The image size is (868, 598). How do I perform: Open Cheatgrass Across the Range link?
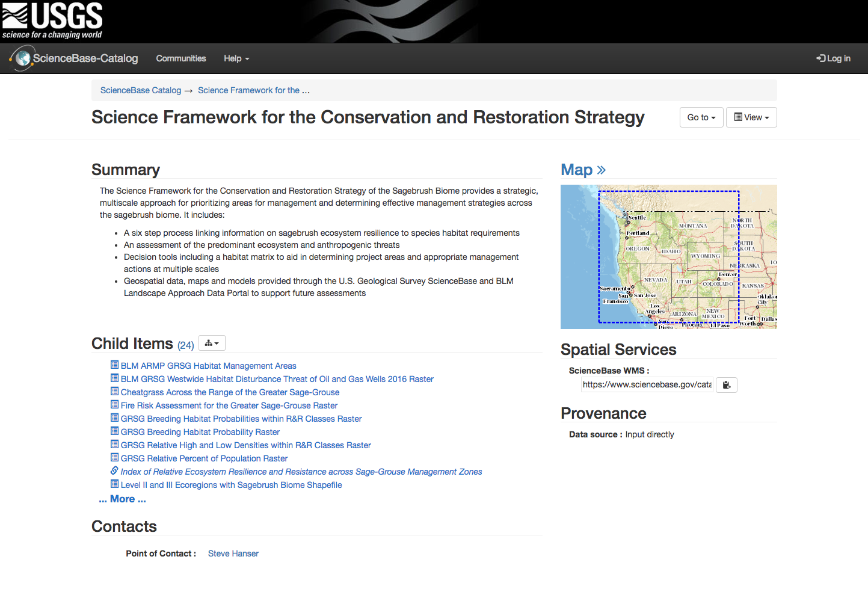(230, 392)
